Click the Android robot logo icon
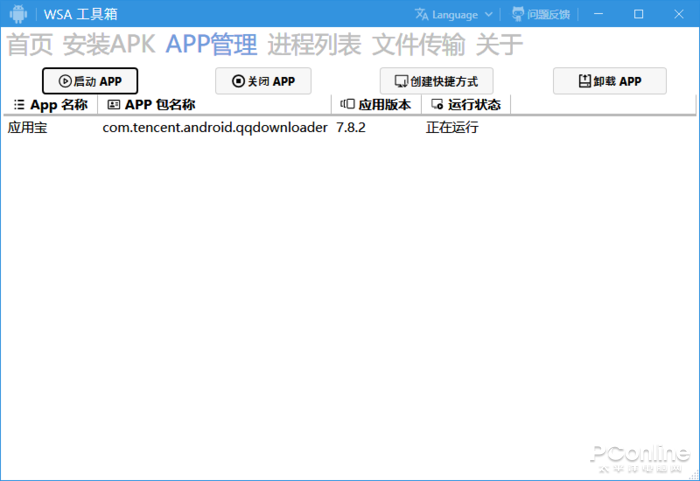This screenshot has height=481, width=700. tap(18, 14)
